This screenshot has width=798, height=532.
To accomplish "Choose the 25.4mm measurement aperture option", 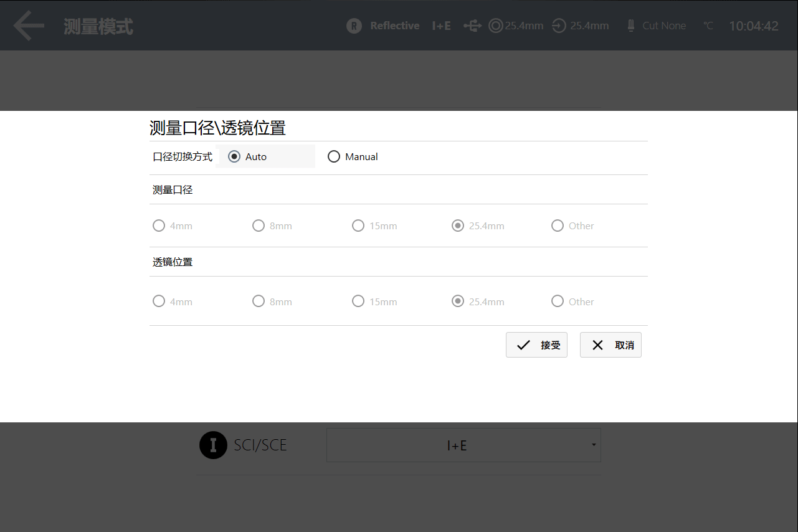I will [x=458, y=226].
